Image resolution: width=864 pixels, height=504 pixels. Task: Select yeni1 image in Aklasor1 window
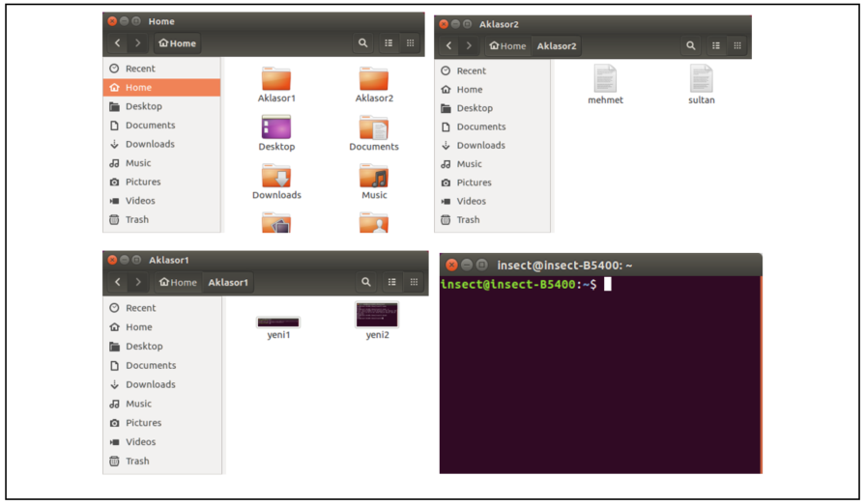click(278, 327)
